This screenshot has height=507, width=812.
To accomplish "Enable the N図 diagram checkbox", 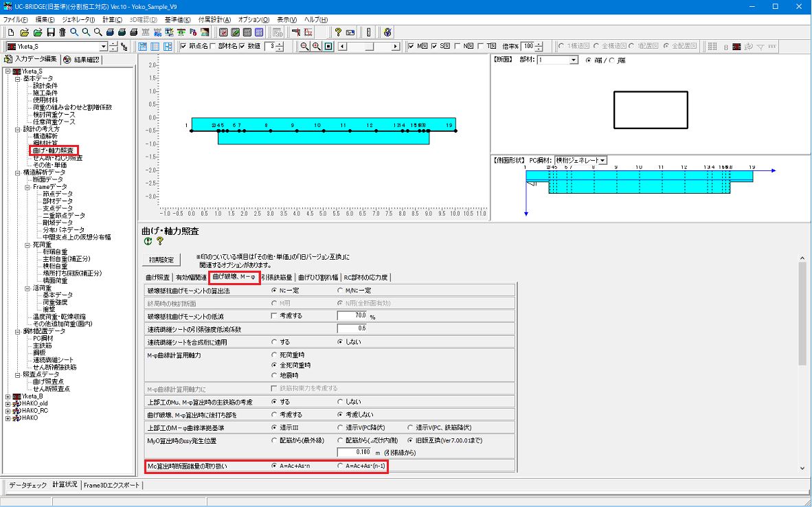I will (x=458, y=47).
